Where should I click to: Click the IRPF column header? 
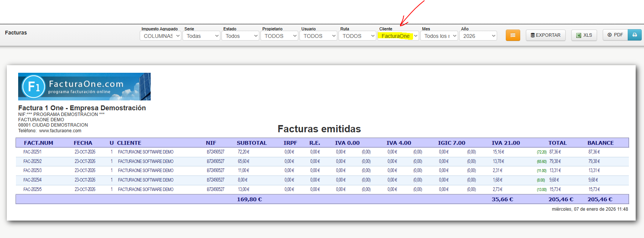pos(290,143)
